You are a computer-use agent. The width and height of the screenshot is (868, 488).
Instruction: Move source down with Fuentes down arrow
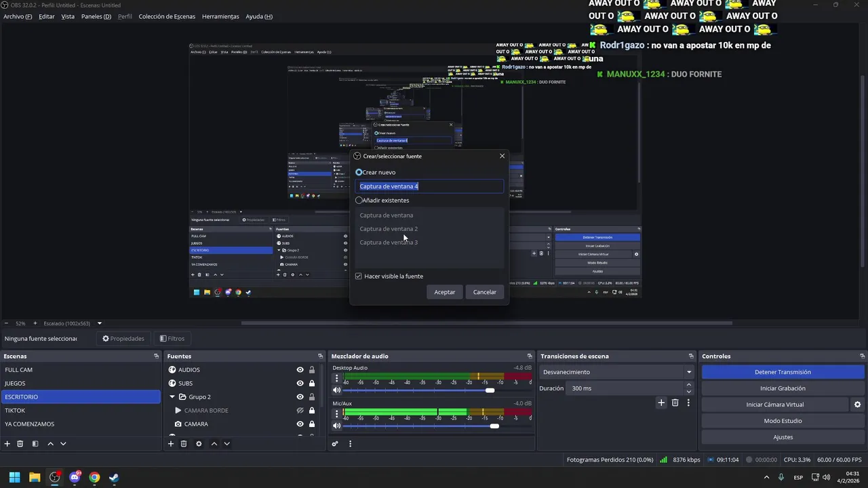(x=226, y=444)
